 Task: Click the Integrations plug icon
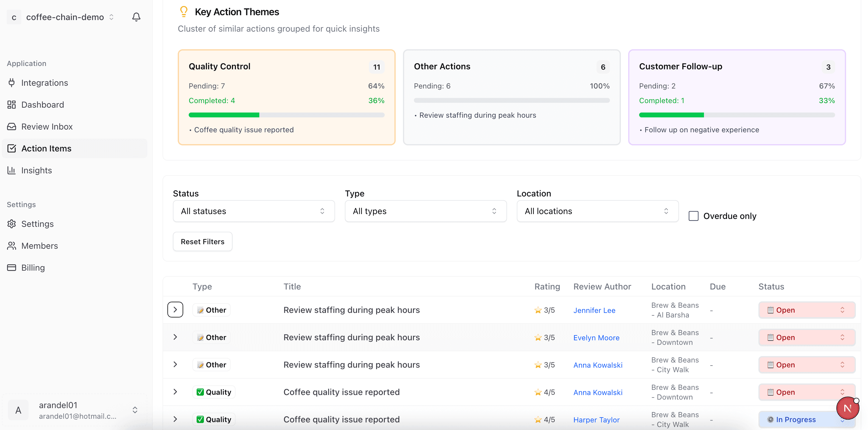12,83
